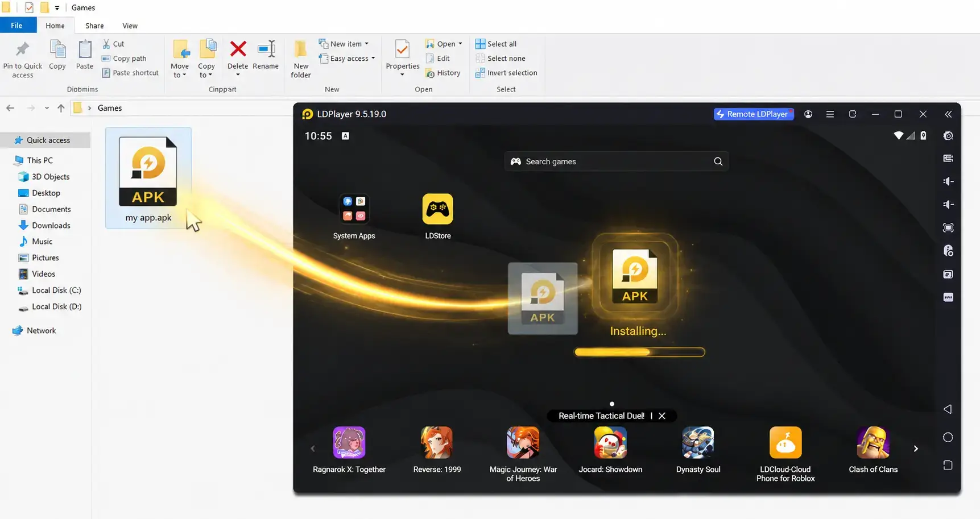Open the LDStore app icon
The width and height of the screenshot is (980, 519).
pyautogui.click(x=437, y=209)
